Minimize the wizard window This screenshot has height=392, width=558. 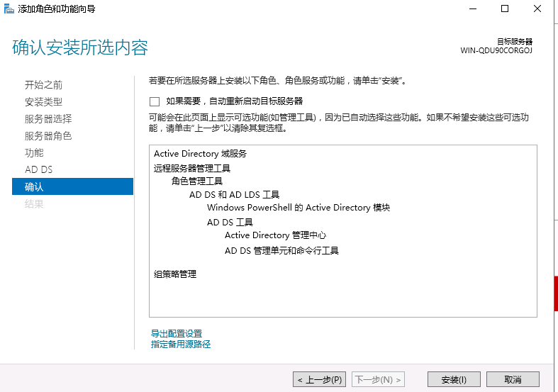point(473,9)
